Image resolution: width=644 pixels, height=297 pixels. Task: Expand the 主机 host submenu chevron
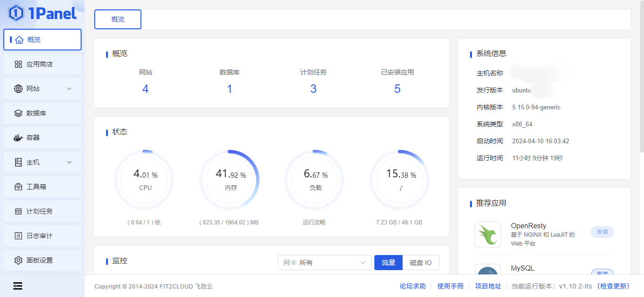point(69,162)
